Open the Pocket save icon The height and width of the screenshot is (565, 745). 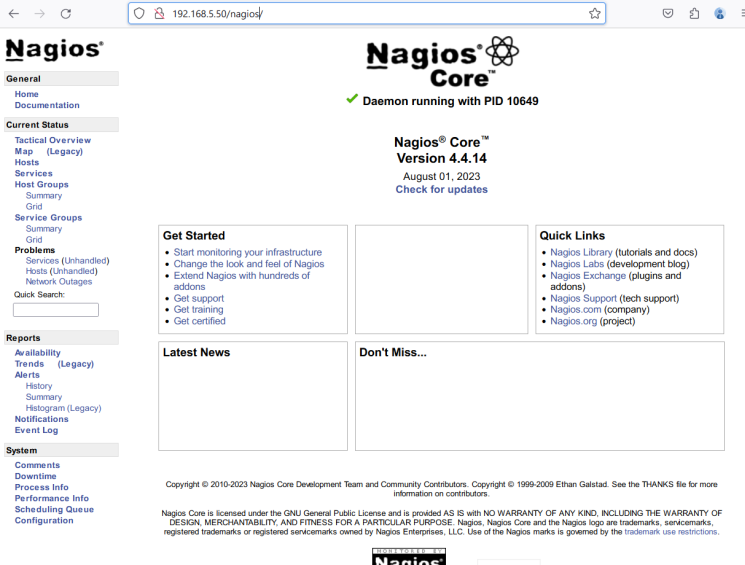click(668, 13)
